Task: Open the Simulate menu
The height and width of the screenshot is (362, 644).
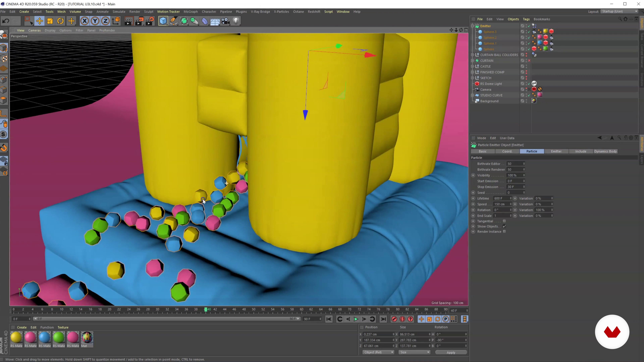Action: (119, 12)
